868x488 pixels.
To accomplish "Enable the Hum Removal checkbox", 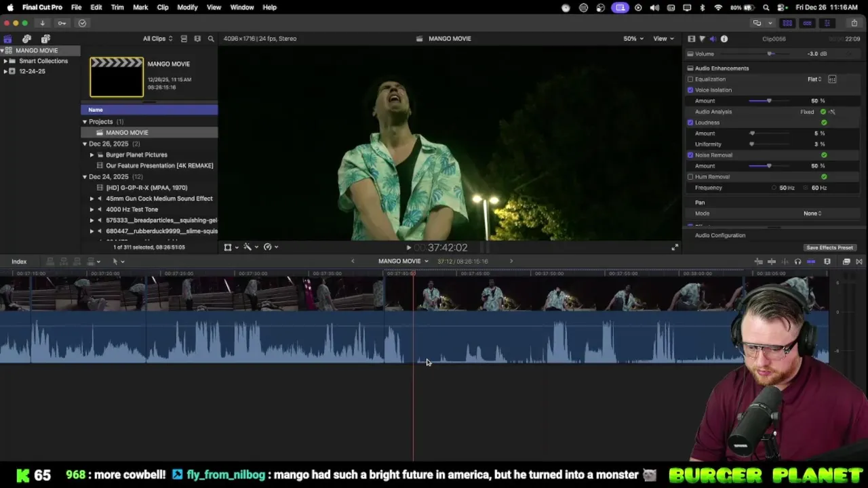I will (690, 177).
